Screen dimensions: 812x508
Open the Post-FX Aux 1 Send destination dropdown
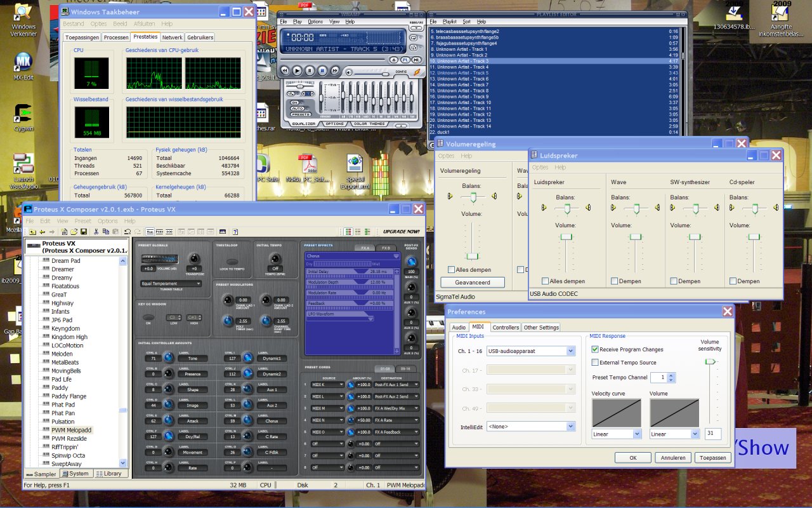pos(396,385)
